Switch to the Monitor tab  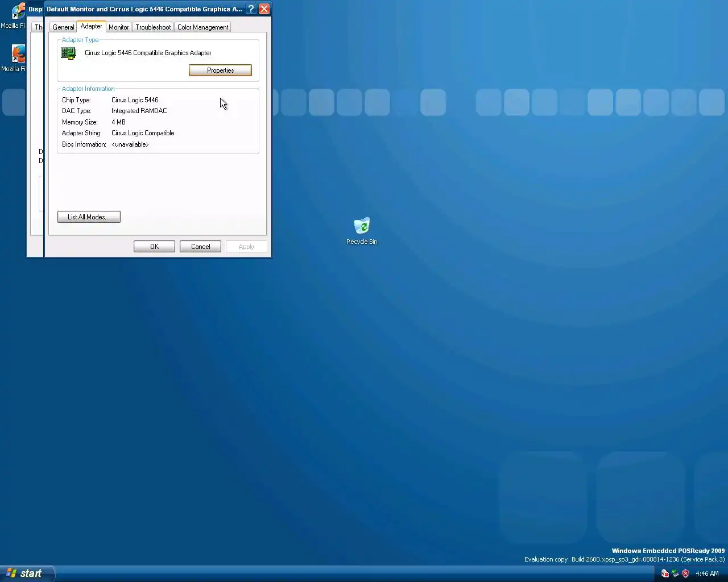coord(118,27)
